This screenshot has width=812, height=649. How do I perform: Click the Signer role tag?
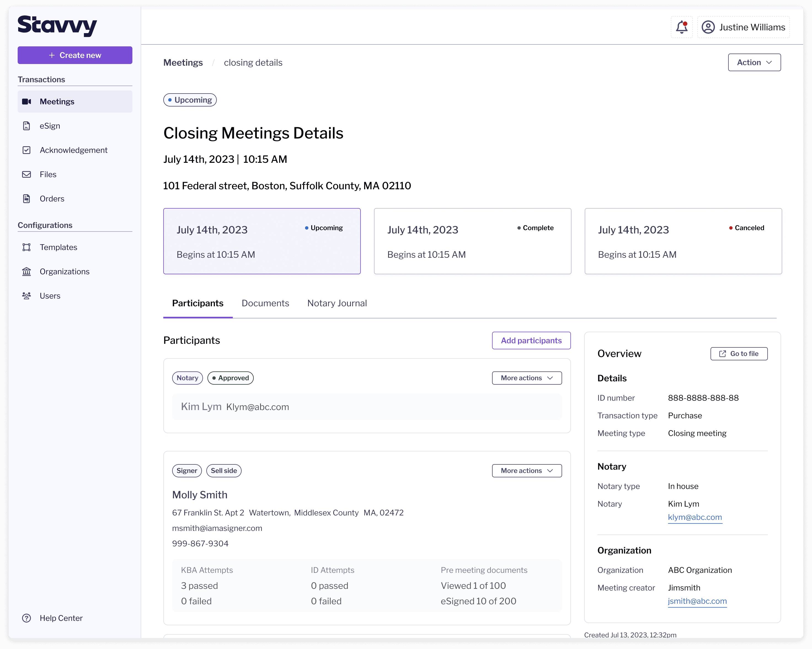(187, 470)
